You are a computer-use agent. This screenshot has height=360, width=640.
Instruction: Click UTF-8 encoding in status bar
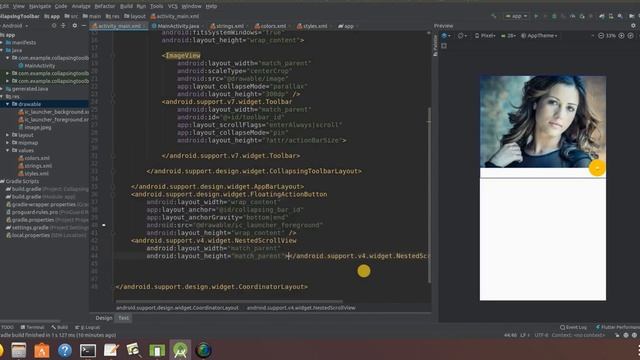[x=541, y=335]
